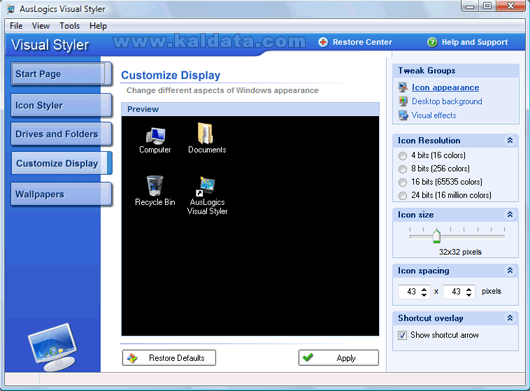Open the File menu

click(x=16, y=26)
